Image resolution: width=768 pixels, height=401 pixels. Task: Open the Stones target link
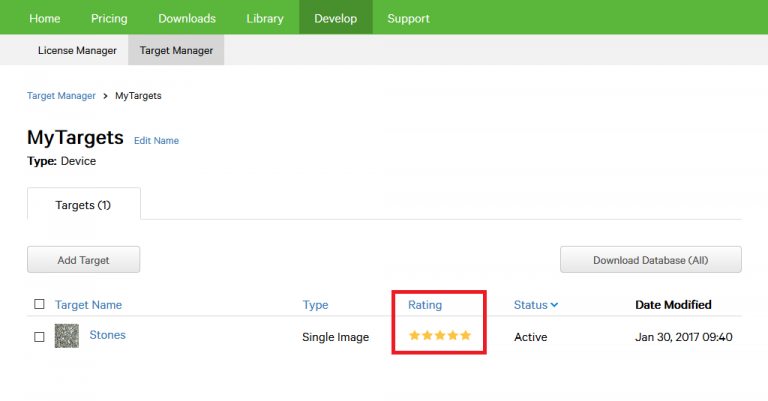click(x=108, y=335)
